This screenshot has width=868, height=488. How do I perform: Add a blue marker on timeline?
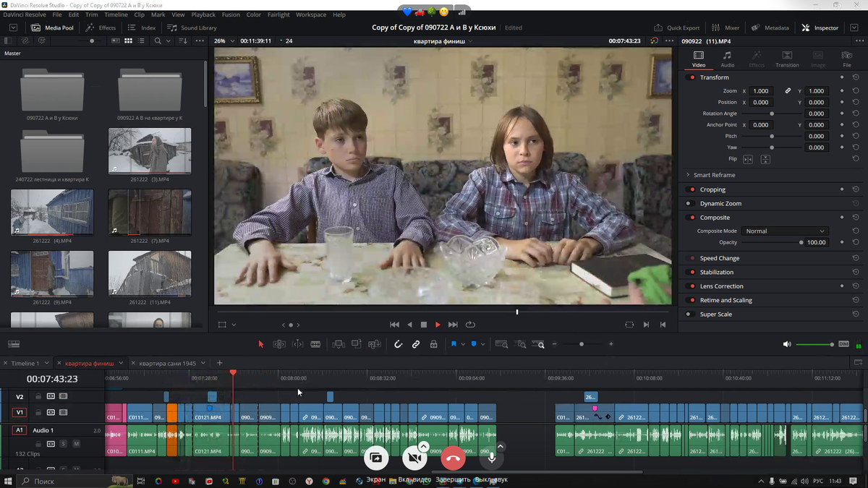coord(474,344)
